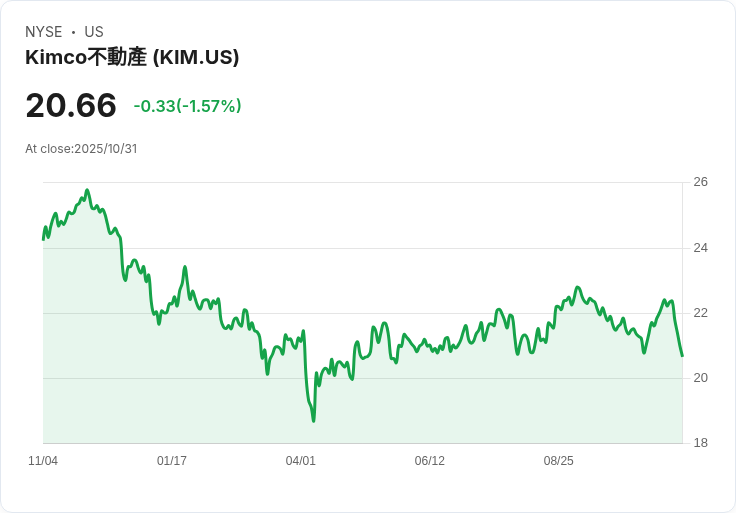This screenshot has height=513, width=736.
Task: Click the 04/01 date axis label
Action: point(301,461)
